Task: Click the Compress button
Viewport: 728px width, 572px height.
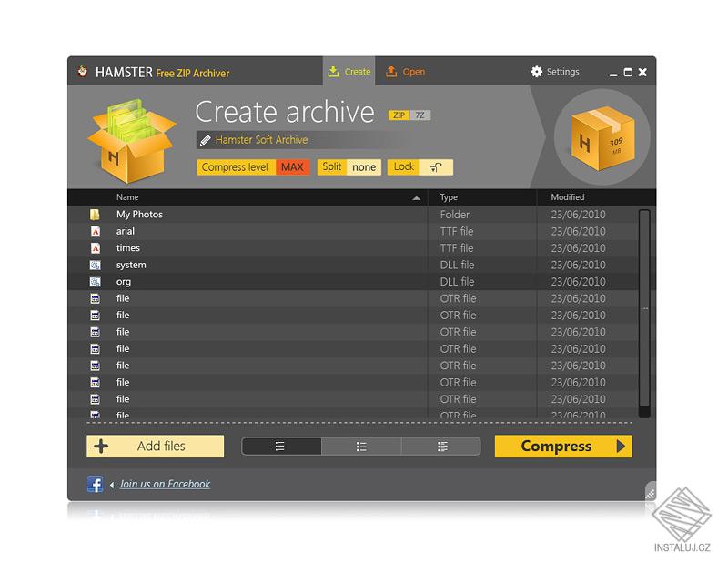Action: coord(563,447)
